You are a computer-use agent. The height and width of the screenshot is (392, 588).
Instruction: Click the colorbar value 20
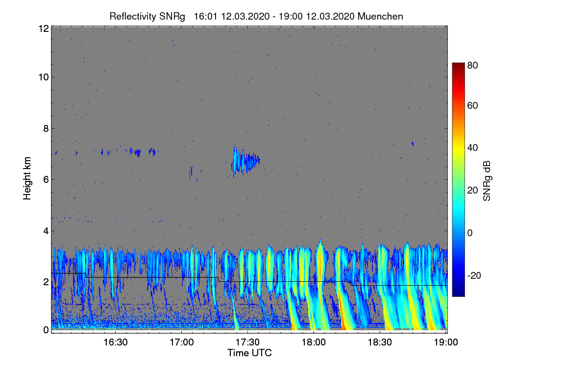click(x=472, y=190)
